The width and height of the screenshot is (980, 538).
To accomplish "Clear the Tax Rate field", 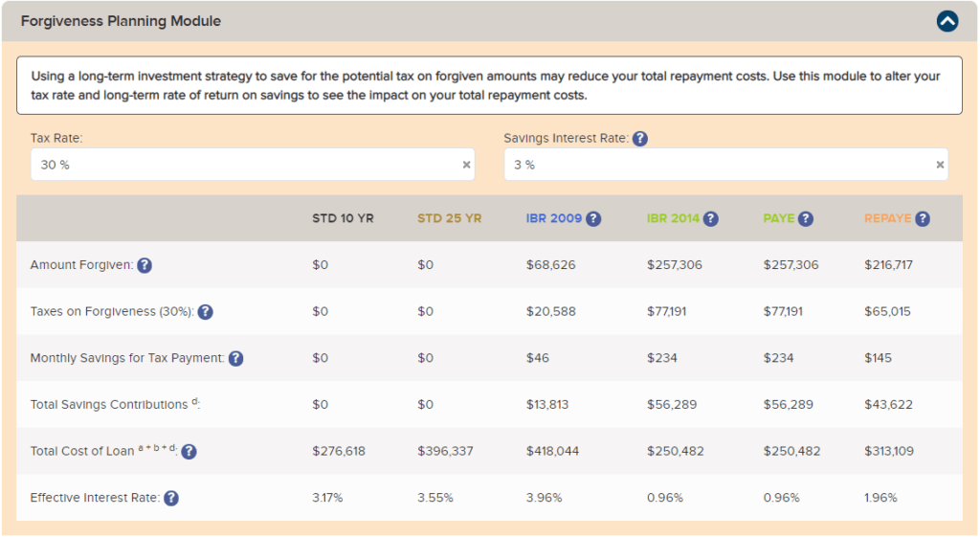I will tap(467, 165).
